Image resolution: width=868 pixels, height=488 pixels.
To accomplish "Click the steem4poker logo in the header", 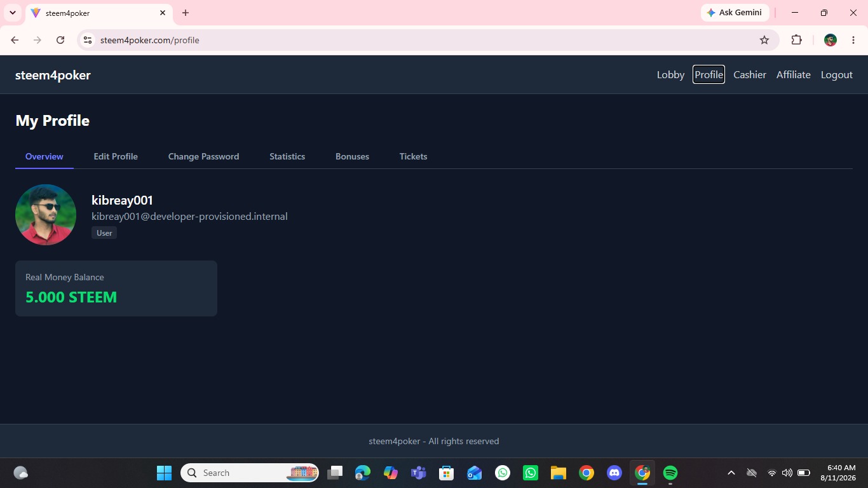I will coord(53,75).
